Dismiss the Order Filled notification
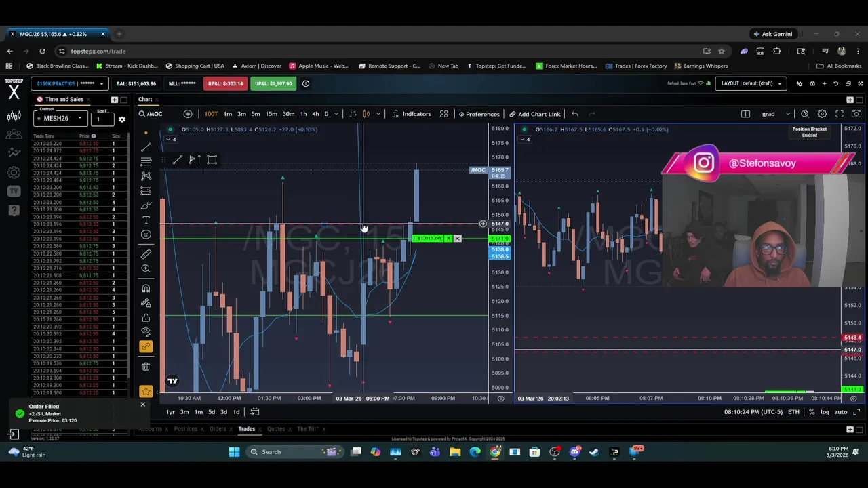The height and width of the screenshot is (488, 868). coord(142,405)
